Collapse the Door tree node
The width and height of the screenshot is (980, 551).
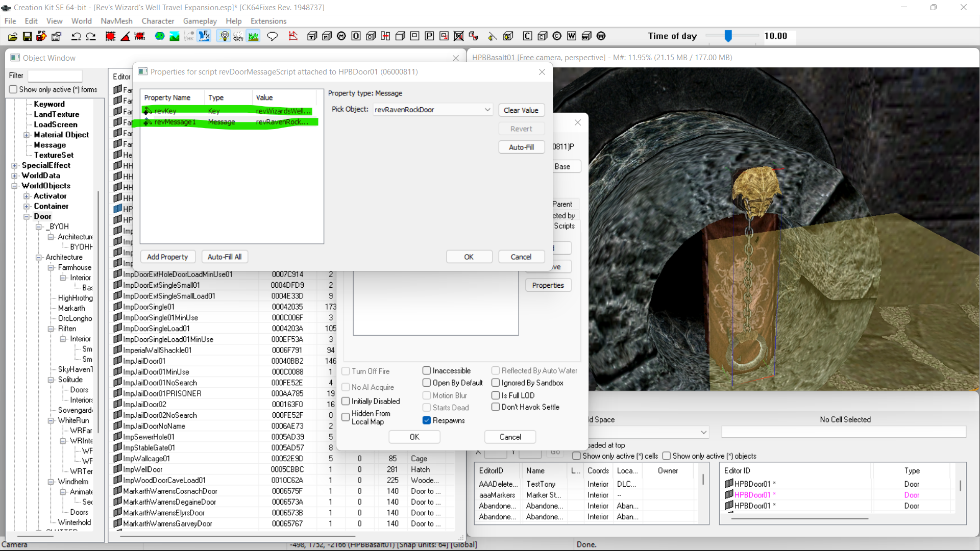(x=27, y=216)
